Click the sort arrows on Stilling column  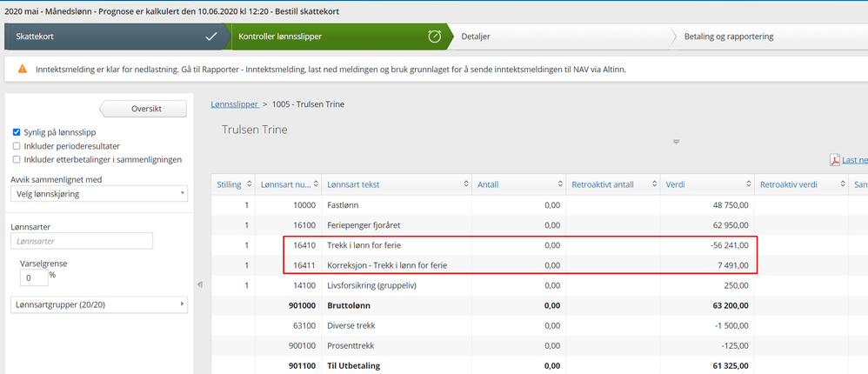point(248,184)
